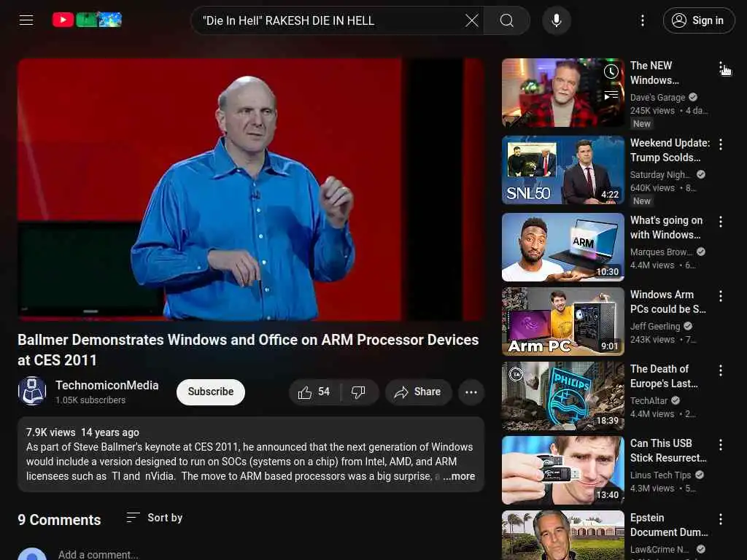Viewport: 747px width, 560px height.
Task: Click title What's going on with Windows
Action: coord(666,227)
